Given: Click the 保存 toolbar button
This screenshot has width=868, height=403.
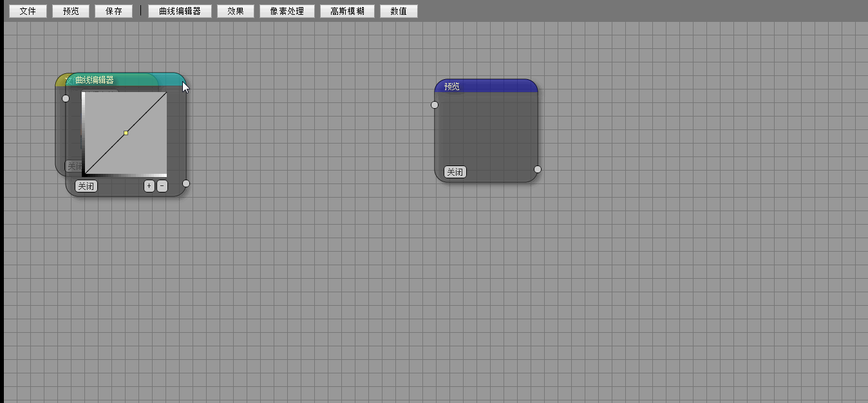Looking at the screenshot, I should 113,11.
